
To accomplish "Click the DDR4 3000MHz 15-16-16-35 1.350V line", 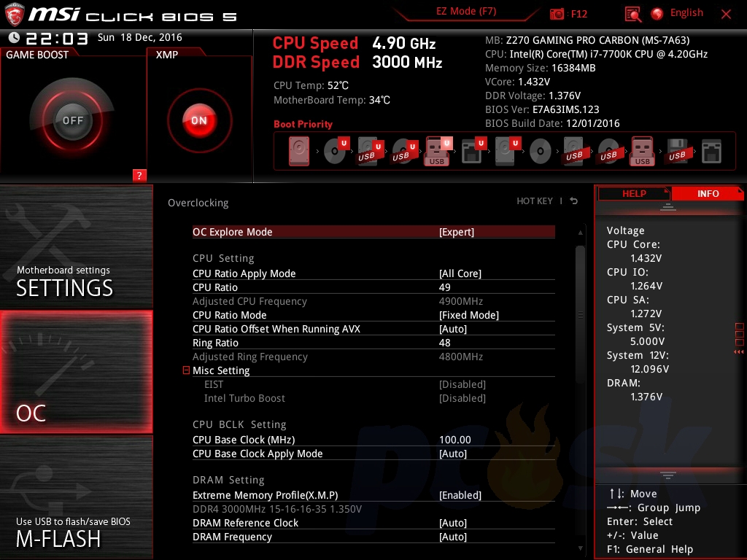I will click(277, 508).
